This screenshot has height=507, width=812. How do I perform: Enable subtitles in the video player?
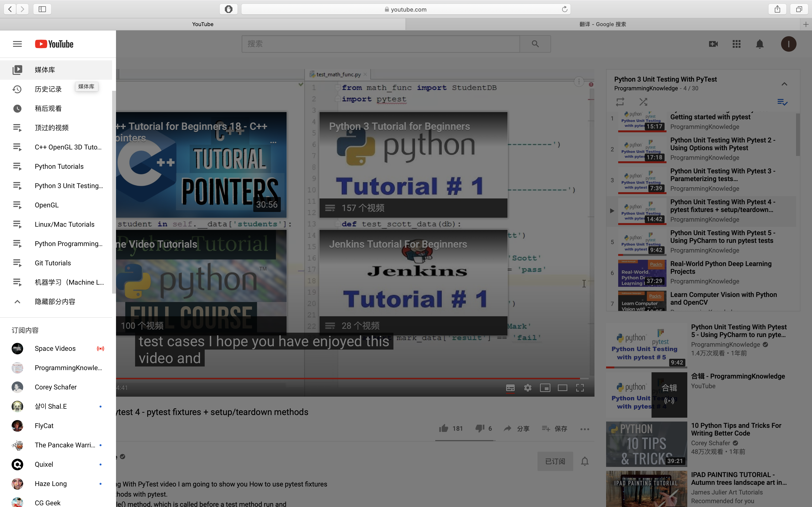(510, 388)
